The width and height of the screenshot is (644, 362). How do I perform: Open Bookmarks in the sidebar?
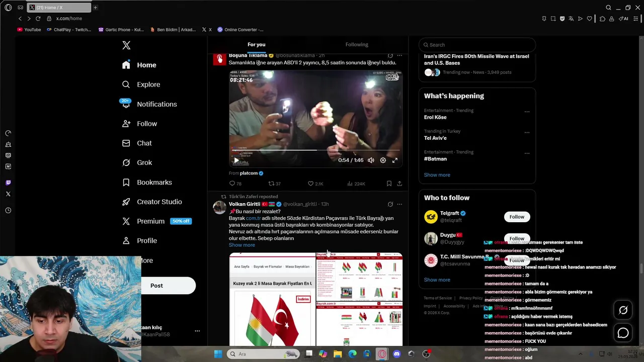pos(147,183)
